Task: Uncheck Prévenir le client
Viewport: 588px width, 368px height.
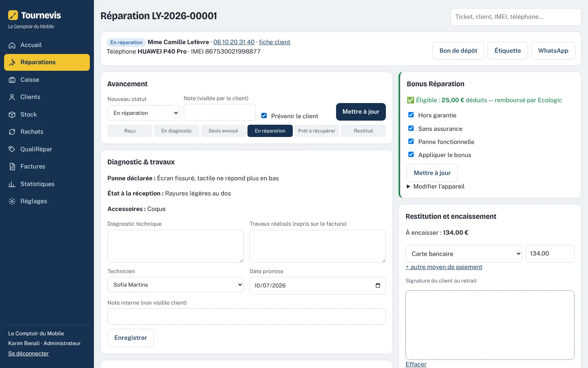Action: point(264,116)
